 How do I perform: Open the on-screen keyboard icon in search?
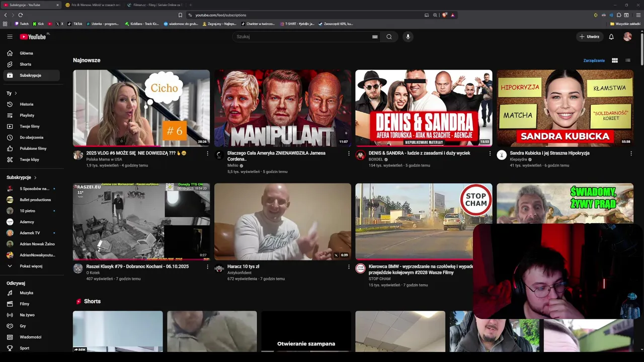pos(375,37)
